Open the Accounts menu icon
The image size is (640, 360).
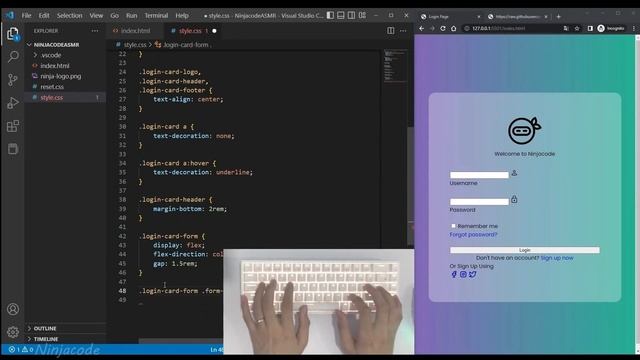[x=13, y=309]
